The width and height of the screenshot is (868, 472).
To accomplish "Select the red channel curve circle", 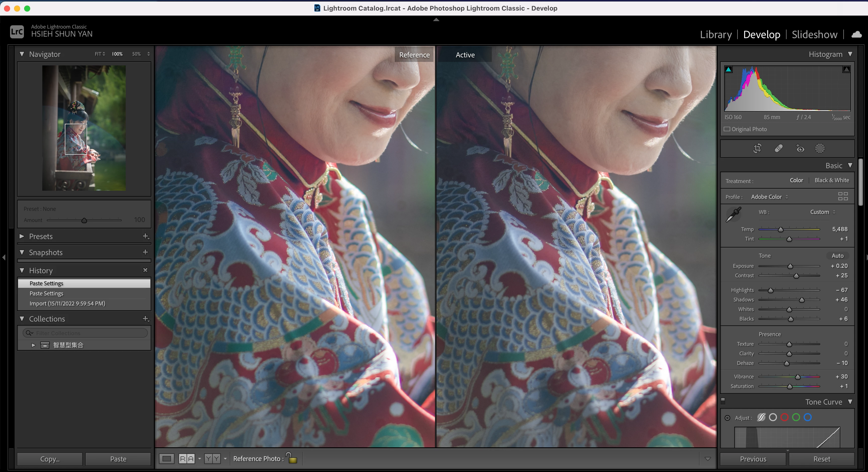I will 785,417.
